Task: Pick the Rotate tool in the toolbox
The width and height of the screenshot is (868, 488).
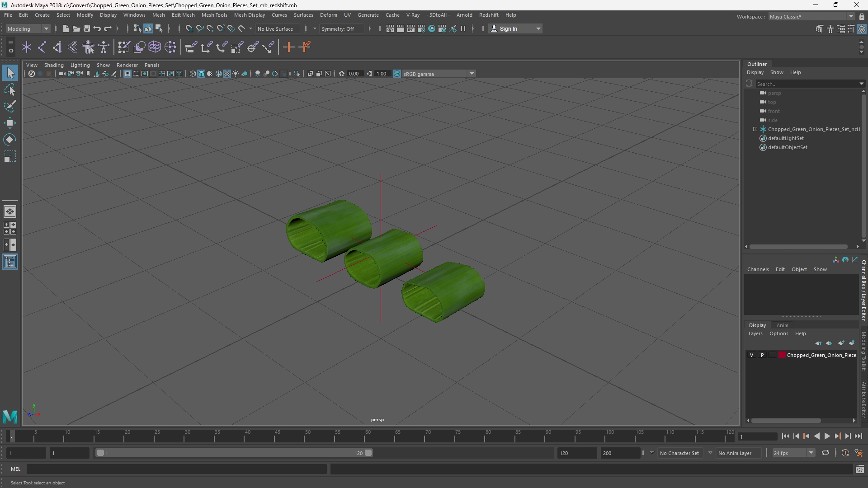Action: pos(10,140)
